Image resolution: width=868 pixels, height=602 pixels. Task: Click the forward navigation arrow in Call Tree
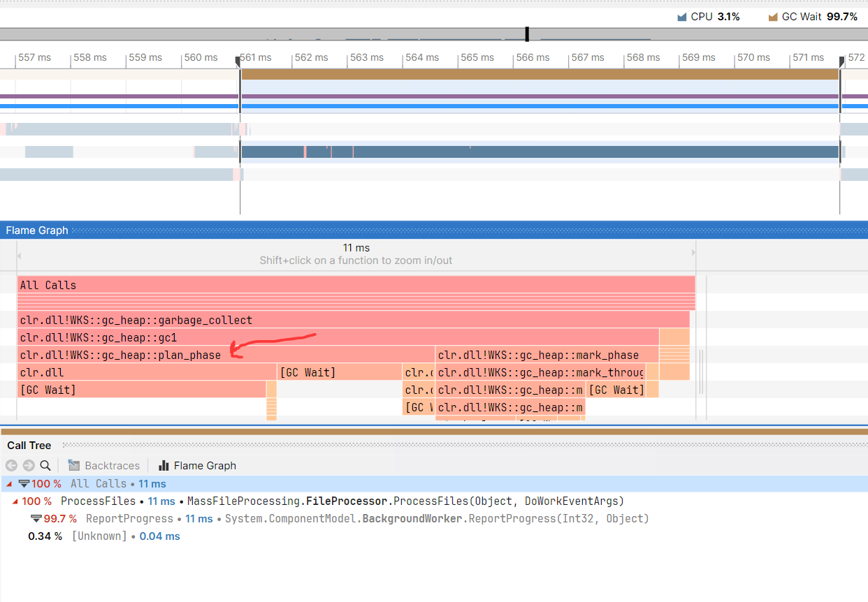(x=29, y=466)
